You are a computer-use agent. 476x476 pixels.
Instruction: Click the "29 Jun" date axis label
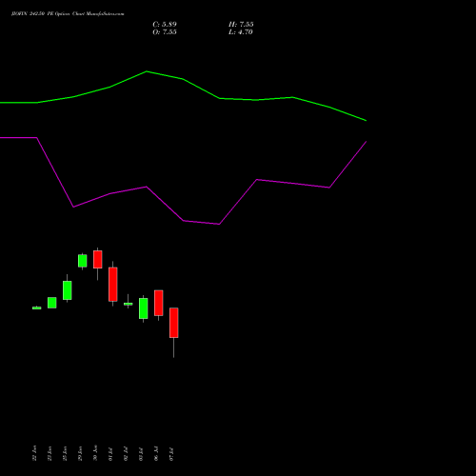(80, 453)
